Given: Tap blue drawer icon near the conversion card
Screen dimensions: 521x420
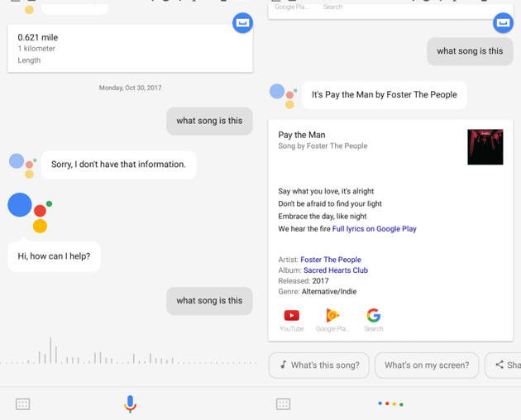Looking at the screenshot, I should pyautogui.click(x=242, y=23).
